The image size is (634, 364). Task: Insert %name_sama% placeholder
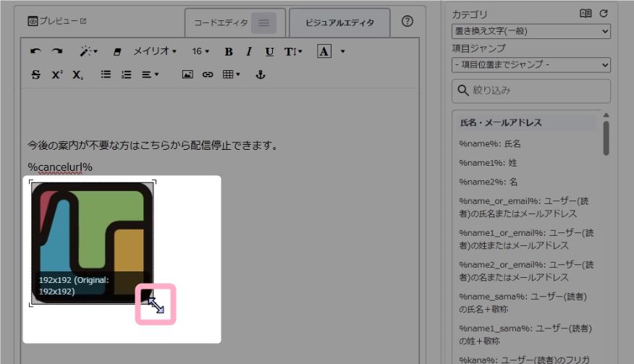(523, 302)
